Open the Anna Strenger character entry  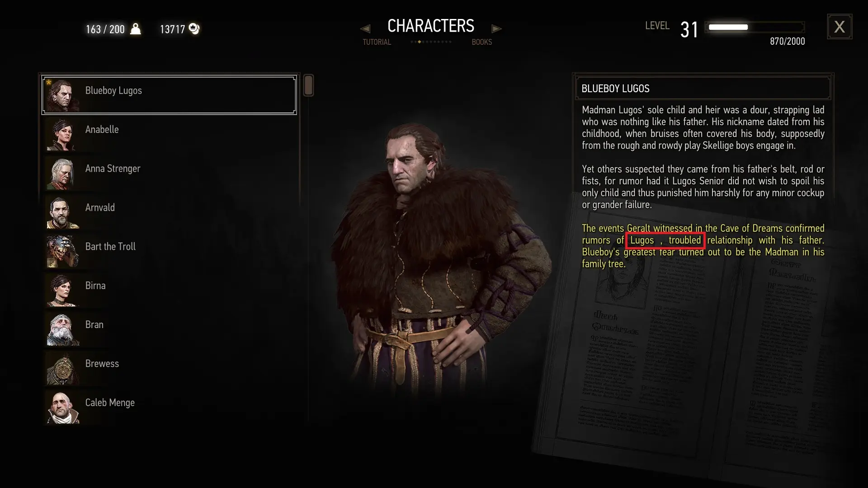click(170, 173)
